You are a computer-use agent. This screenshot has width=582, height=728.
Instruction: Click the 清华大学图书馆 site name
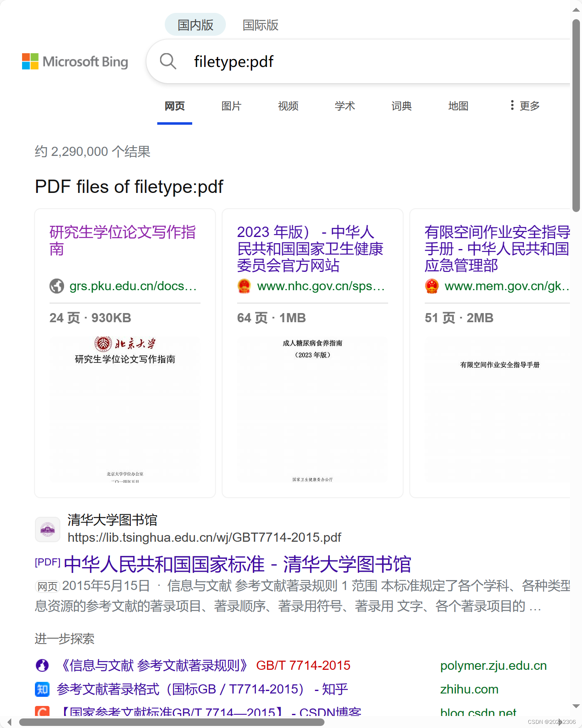pos(112,520)
